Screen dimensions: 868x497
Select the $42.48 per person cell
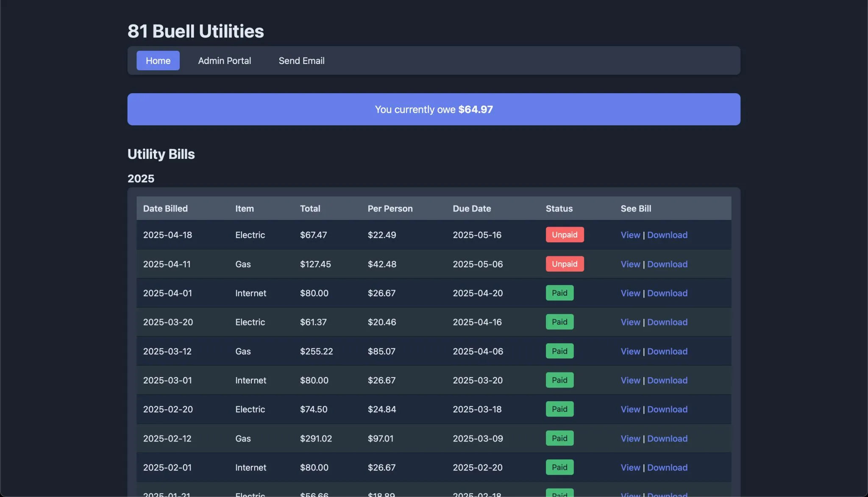point(382,264)
